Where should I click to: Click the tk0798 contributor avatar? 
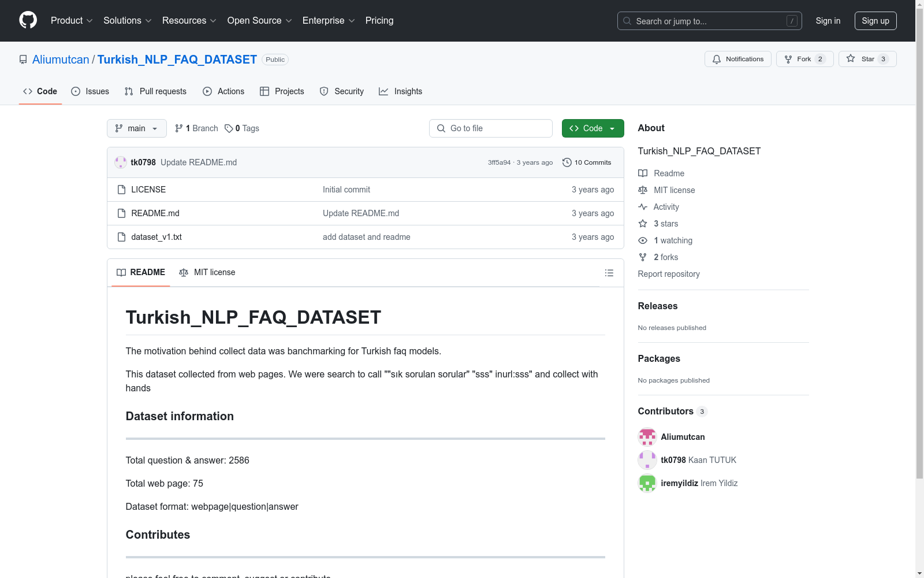647,460
